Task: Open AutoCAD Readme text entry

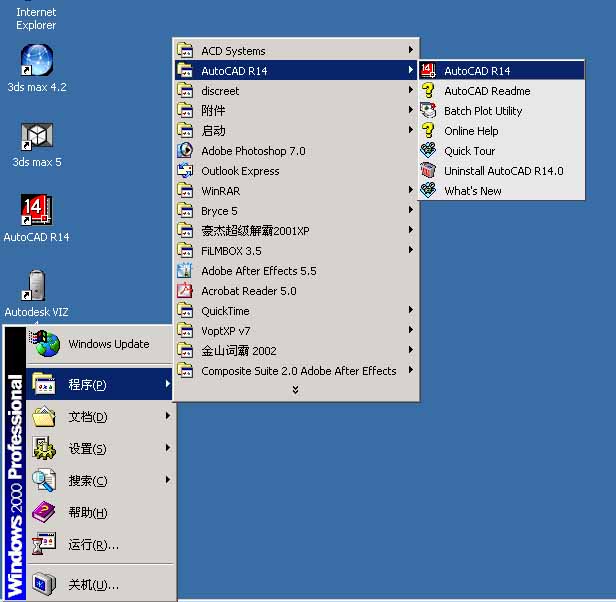Action: coord(487,91)
